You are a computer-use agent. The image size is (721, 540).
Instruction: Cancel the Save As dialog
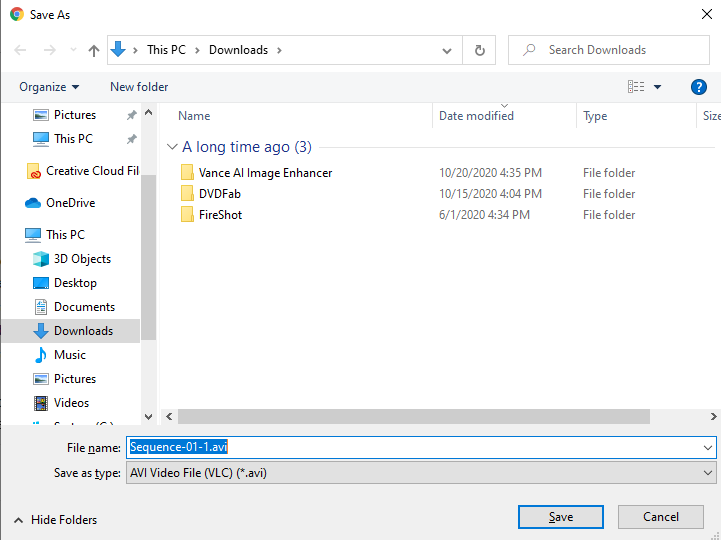[661, 517]
